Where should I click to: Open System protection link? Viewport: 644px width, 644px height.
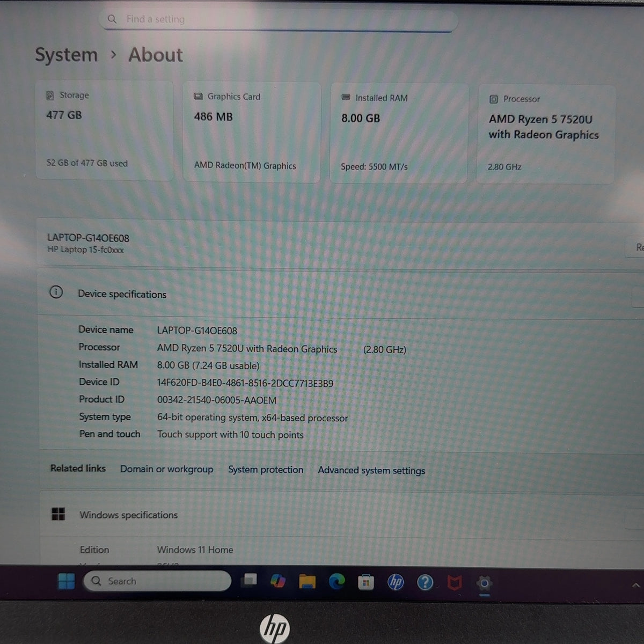266,470
